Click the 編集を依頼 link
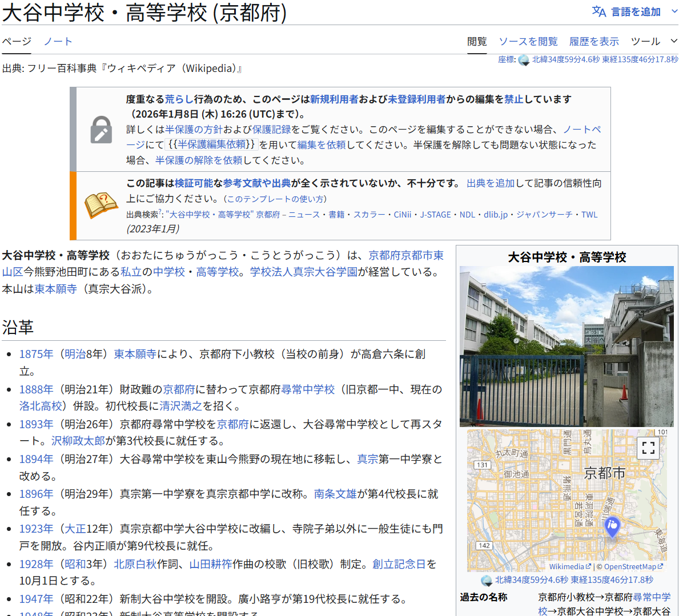The image size is (679, 616). point(322,144)
